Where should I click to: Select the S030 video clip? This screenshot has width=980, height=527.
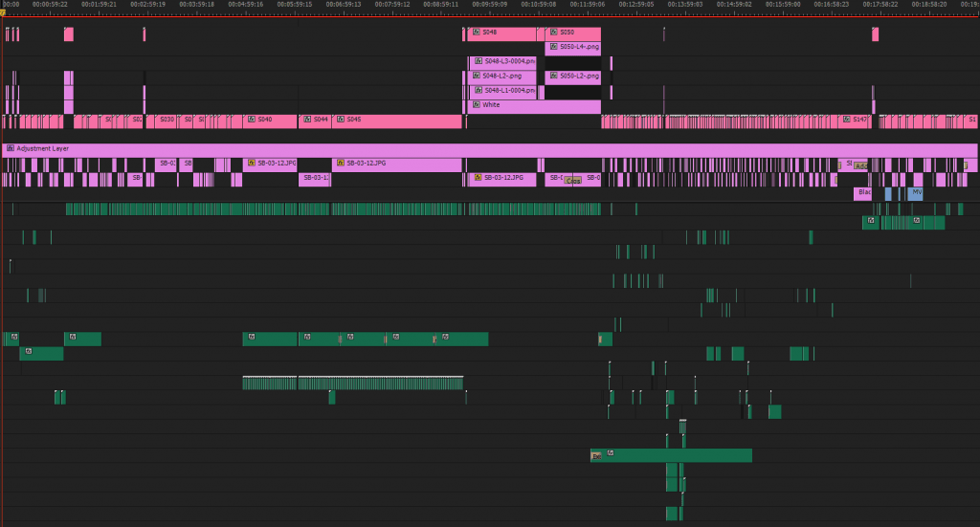coord(167,121)
